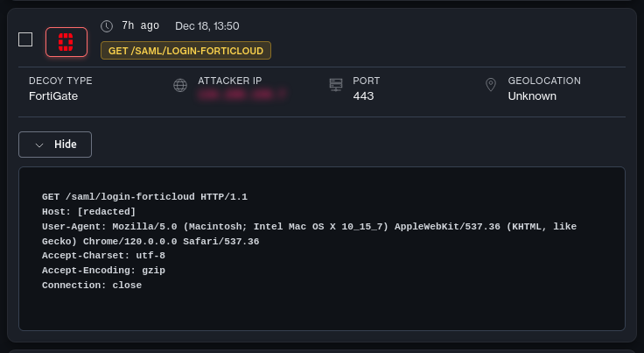Collapse request details with the Hide button

point(55,145)
